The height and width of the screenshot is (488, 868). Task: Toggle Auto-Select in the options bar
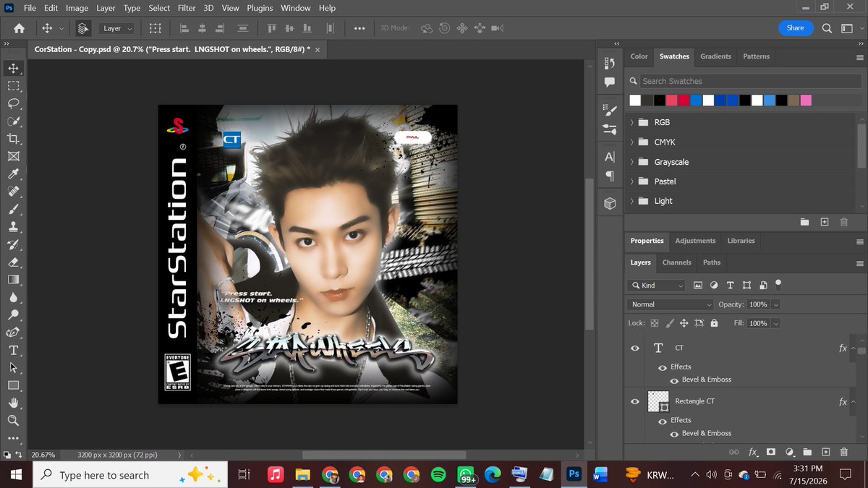point(83,28)
